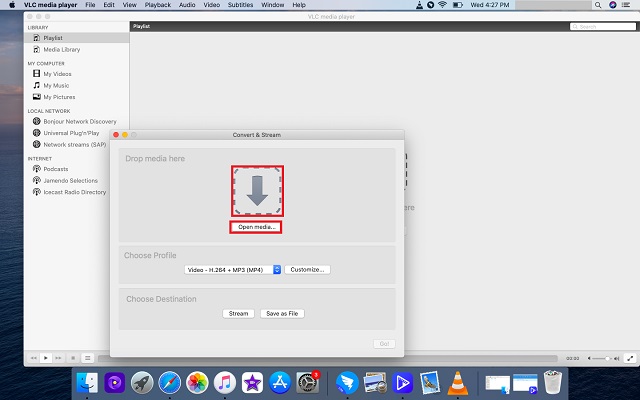Open Spotlight search magnifier in the menu bar
Viewport: 640px width, 400px height.
(598, 5)
